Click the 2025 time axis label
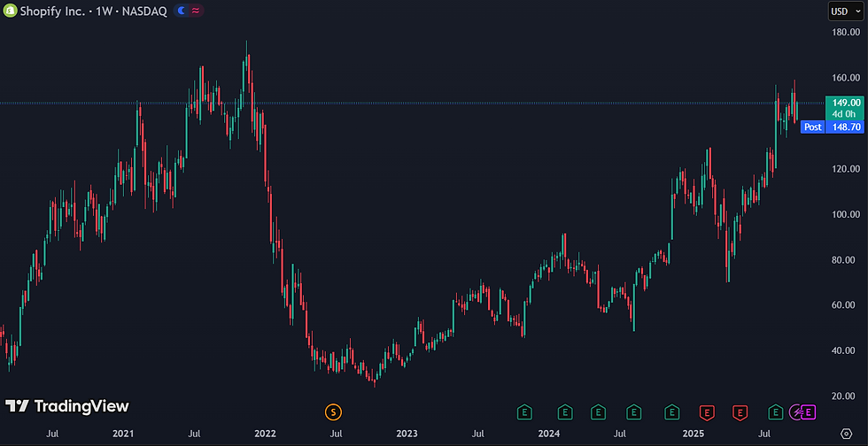The image size is (868, 446). coord(694,434)
